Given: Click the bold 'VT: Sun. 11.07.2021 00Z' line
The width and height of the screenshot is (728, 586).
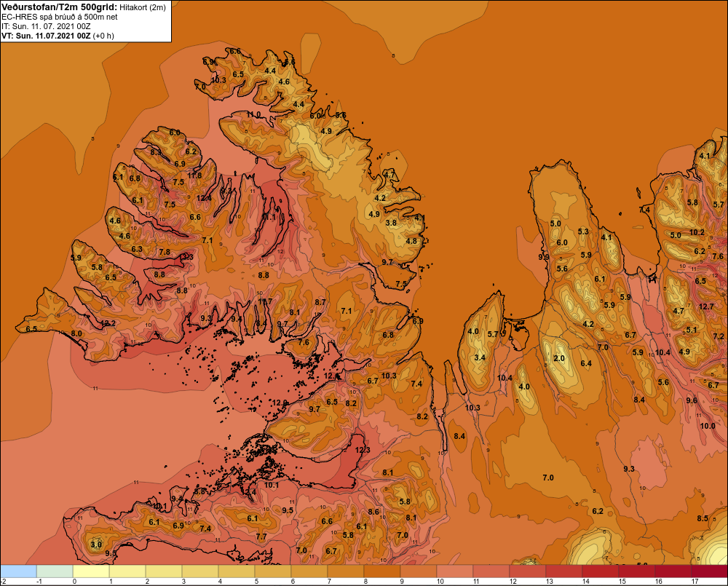Looking at the screenshot, I should click(46, 36).
